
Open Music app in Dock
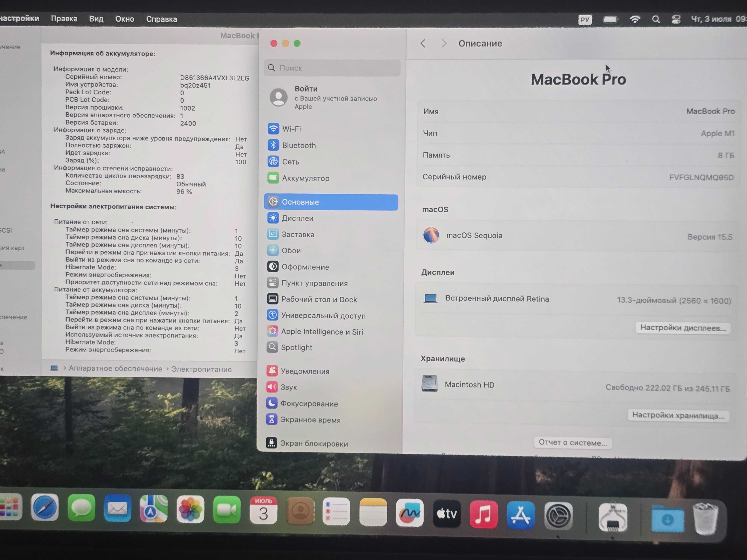tap(484, 514)
